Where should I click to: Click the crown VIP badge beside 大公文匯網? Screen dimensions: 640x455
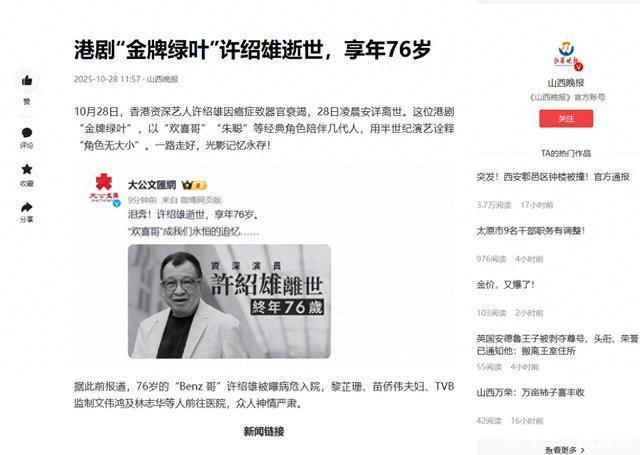pyautogui.click(x=194, y=185)
